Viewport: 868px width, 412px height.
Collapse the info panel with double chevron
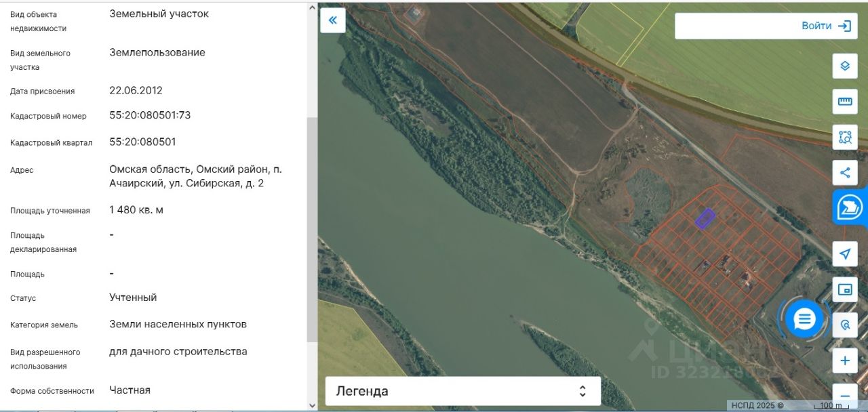click(x=332, y=20)
